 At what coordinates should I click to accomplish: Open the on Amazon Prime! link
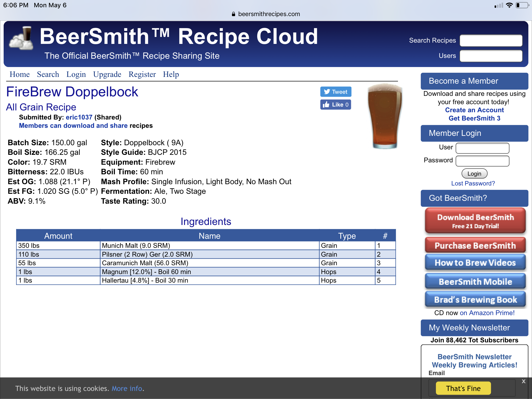coord(487,313)
